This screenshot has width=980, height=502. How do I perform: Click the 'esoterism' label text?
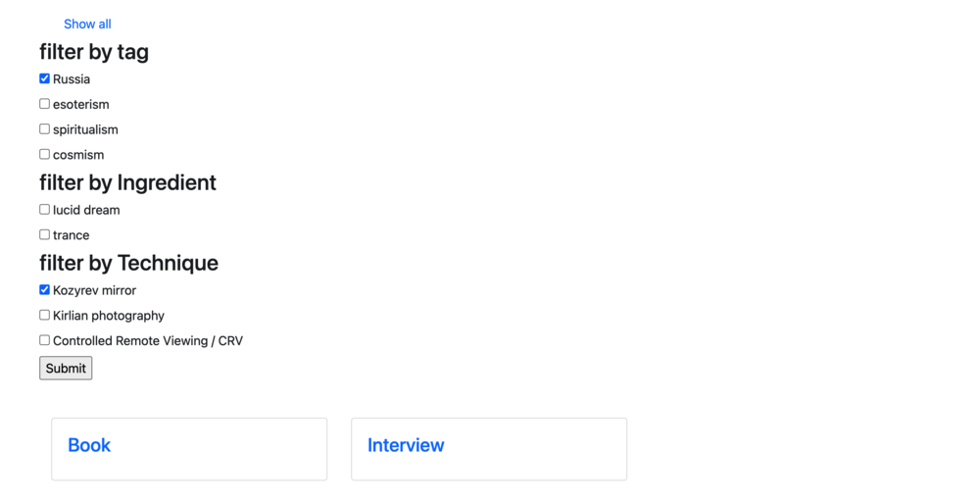point(81,105)
